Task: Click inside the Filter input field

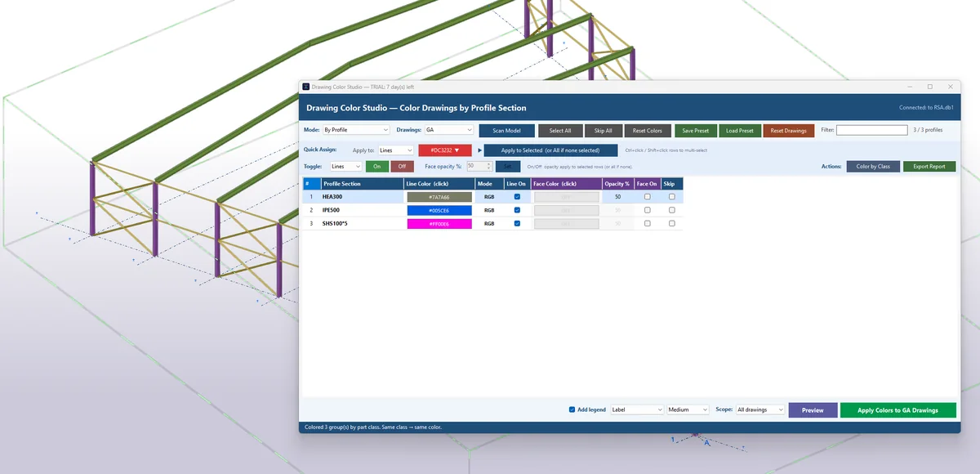Action: [871, 130]
